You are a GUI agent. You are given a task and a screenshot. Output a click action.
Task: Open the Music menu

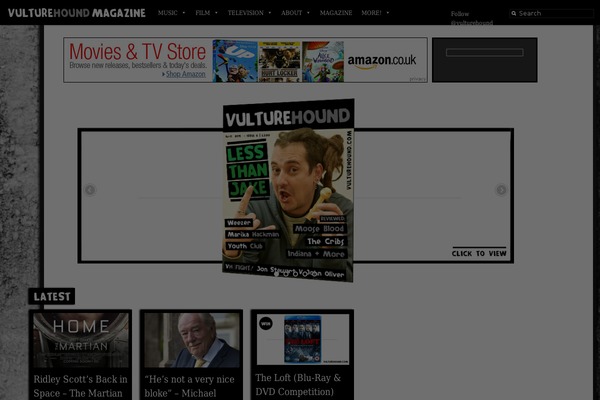(x=168, y=13)
